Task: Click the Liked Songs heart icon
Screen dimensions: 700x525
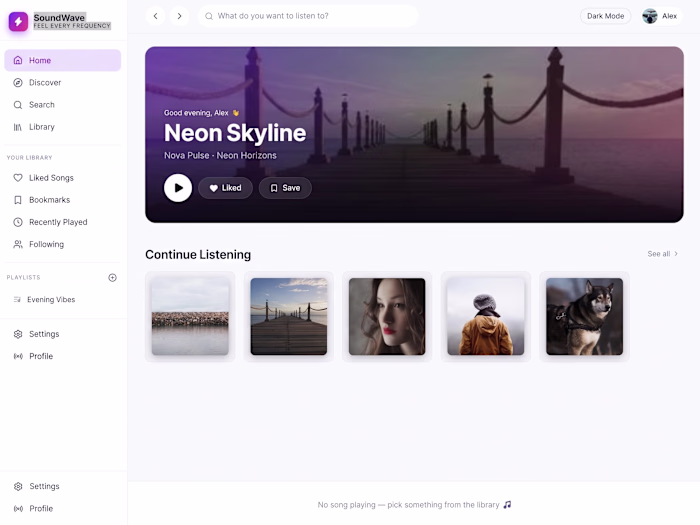Action: point(18,178)
